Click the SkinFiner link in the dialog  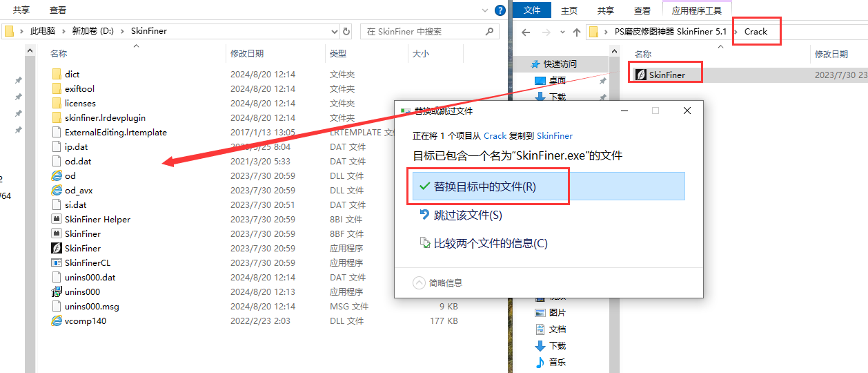pos(555,136)
